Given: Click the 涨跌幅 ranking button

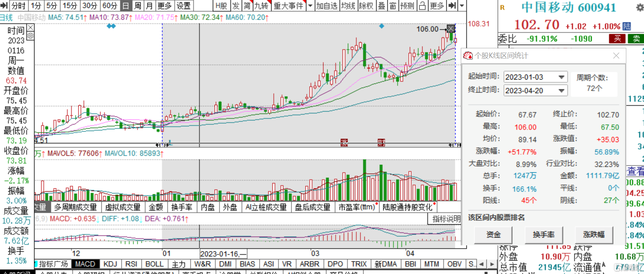Looking at the screenshot, I should [594, 235].
